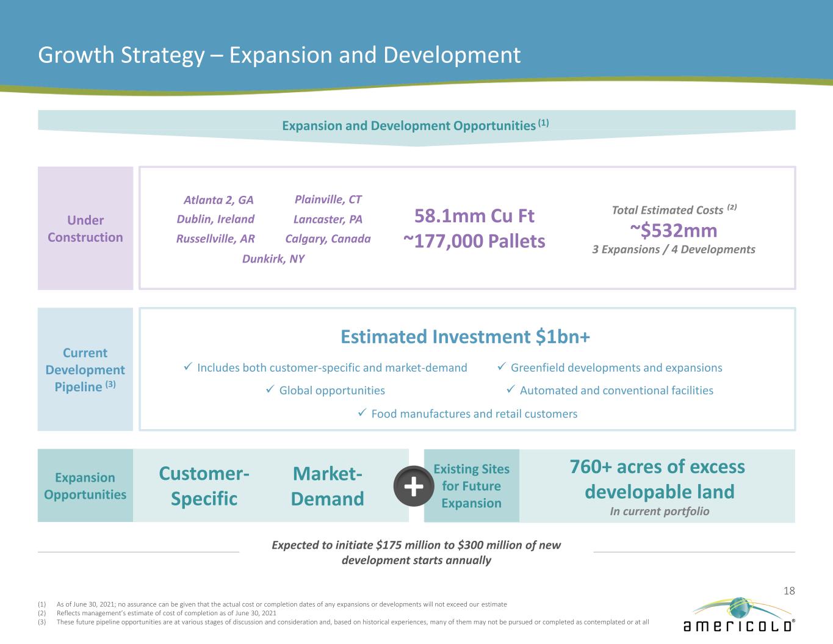Click checkmark beside Automated and conventional facilities
This screenshot has width=833, height=644.
click(511, 389)
